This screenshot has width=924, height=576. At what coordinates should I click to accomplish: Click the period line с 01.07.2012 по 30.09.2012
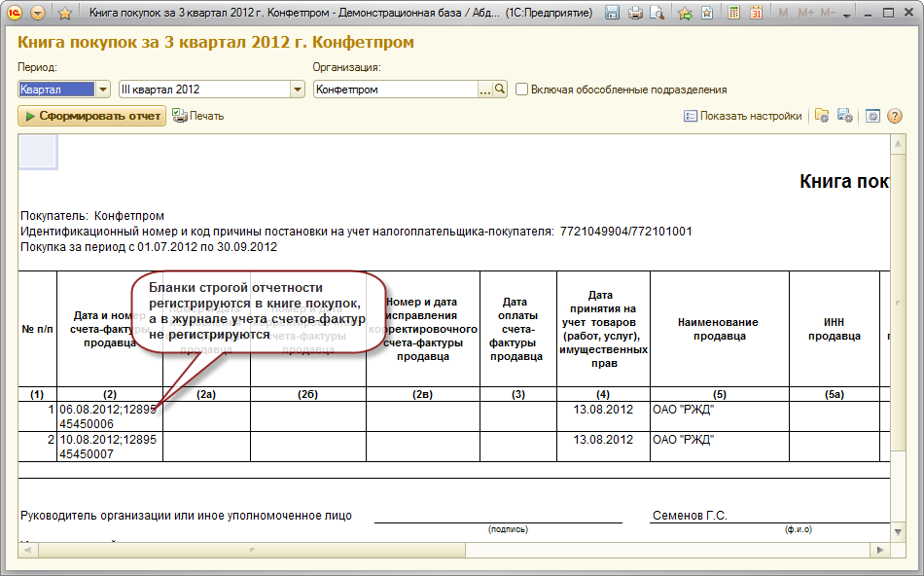(149, 247)
